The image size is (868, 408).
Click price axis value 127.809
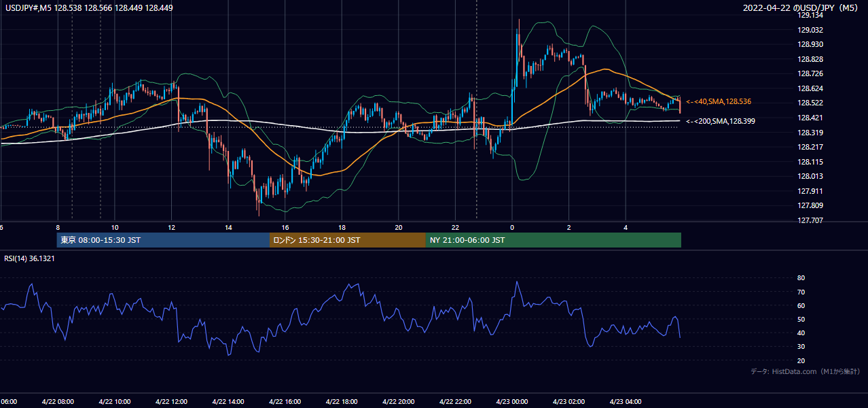(810, 205)
